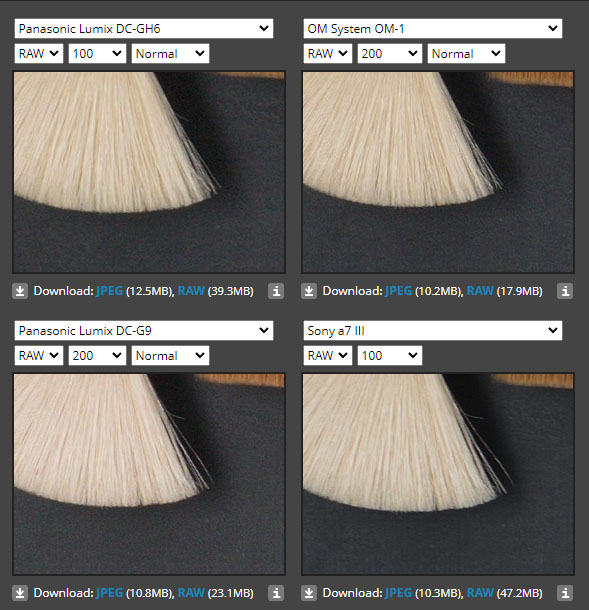This screenshot has width=589, height=610.
Task: Click info icon for Lumix DC-GH6 sample
Action: 276,291
